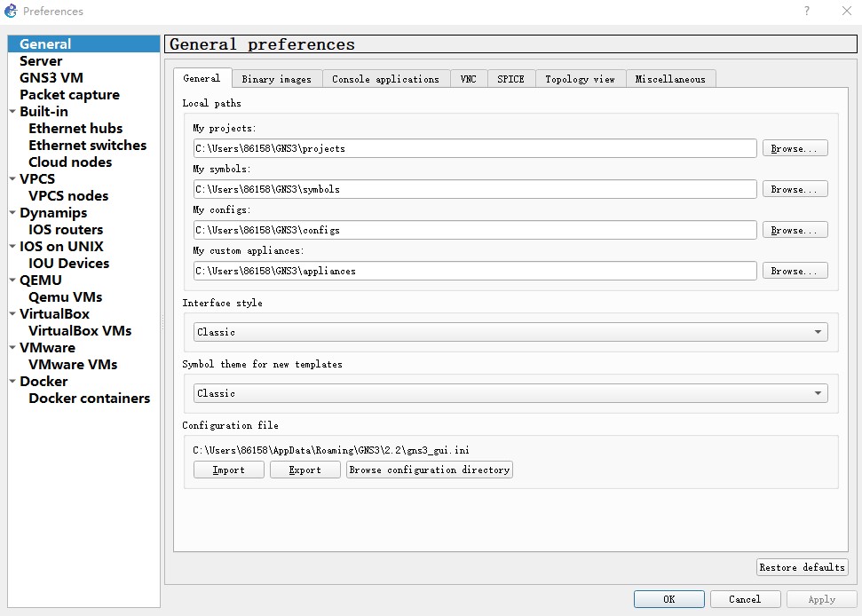Open IOU Devices preferences
The width and height of the screenshot is (862, 616).
(x=68, y=264)
